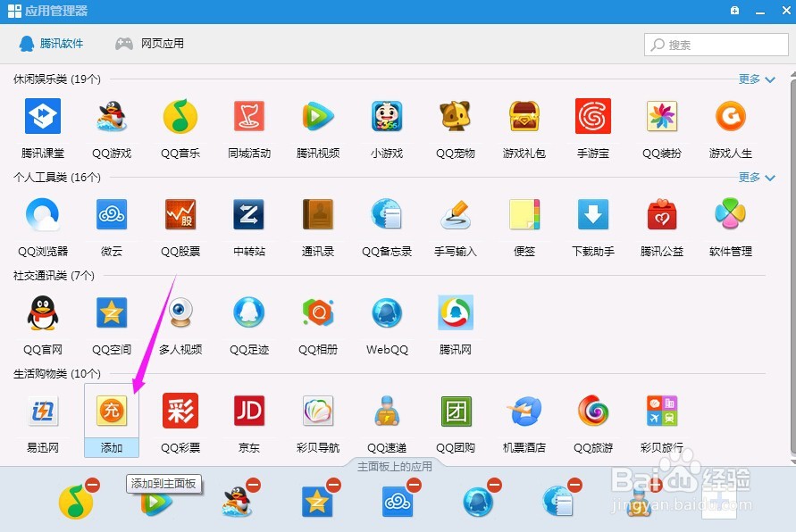Click the 手游宝 app icon

click(593, 116)
